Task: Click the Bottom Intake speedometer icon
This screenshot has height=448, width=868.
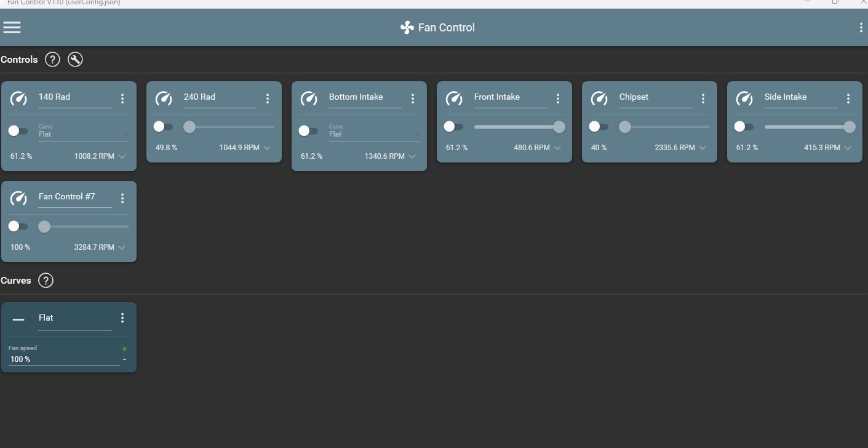Action: pyautogui.click(x=309, y=98)
